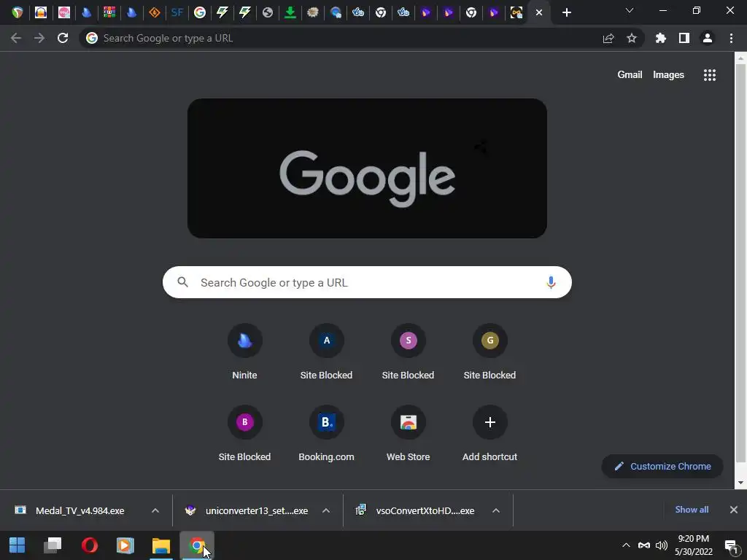Open the Google apps grid
This screenshot has height=560, width=747.
(710, 75)
